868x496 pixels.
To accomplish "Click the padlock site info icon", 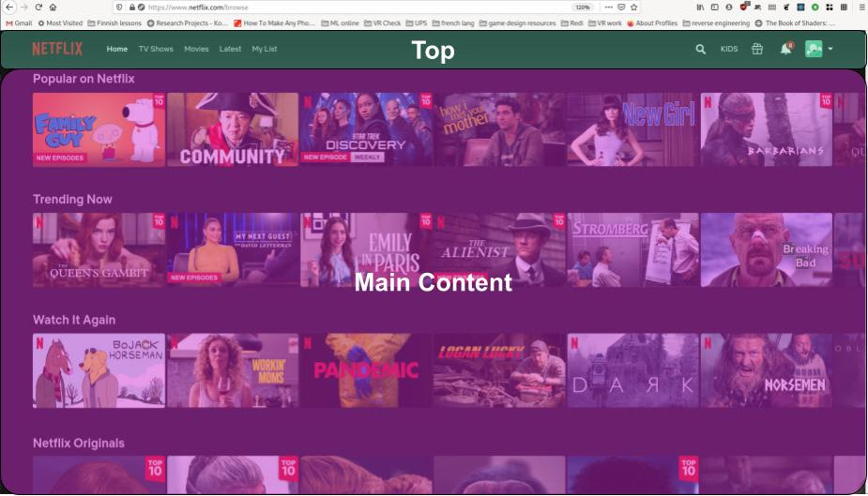I will pos(131,8).
